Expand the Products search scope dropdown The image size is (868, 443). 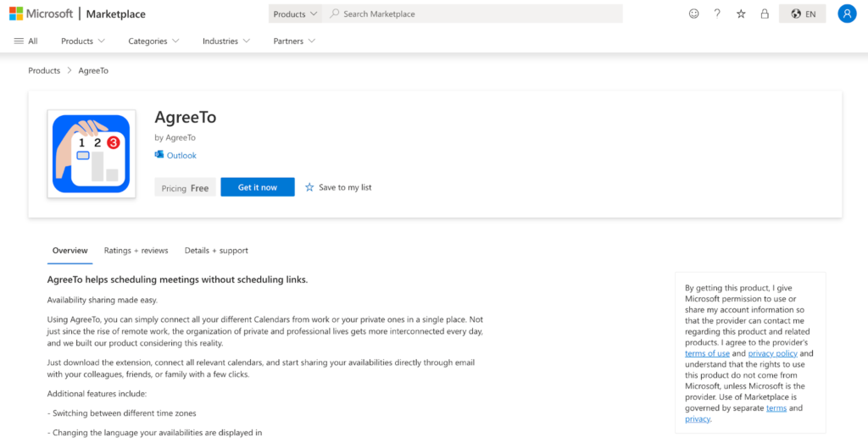click(x=295, y=14)
